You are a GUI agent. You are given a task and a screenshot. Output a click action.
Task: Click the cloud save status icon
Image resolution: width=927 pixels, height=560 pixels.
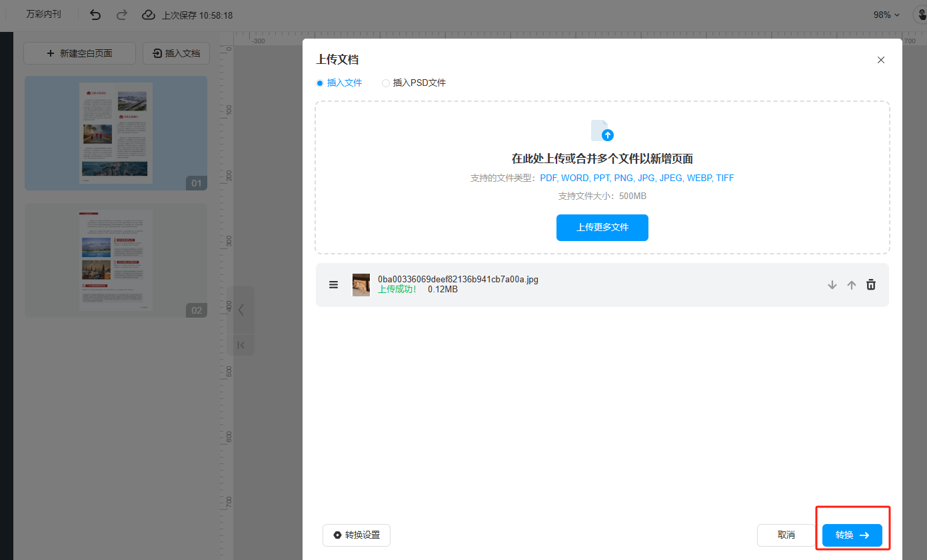coord(149,15)
